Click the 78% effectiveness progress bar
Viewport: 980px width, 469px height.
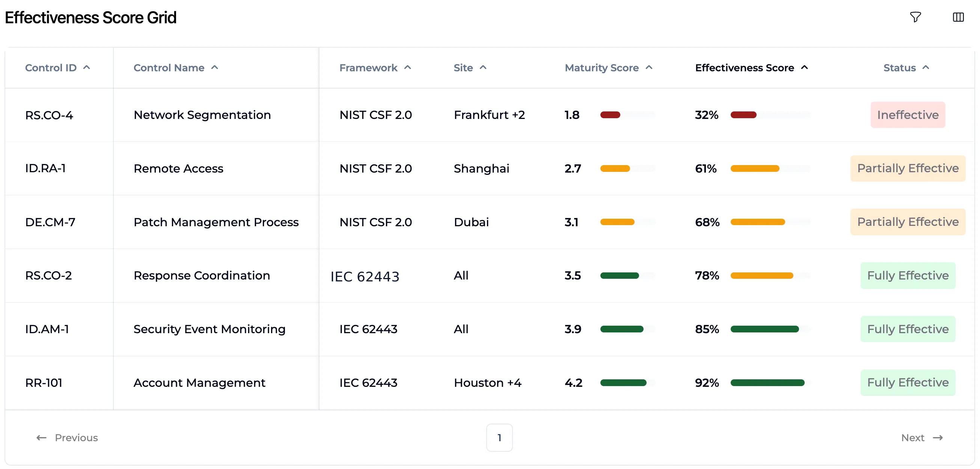click(x=770, y=275)
